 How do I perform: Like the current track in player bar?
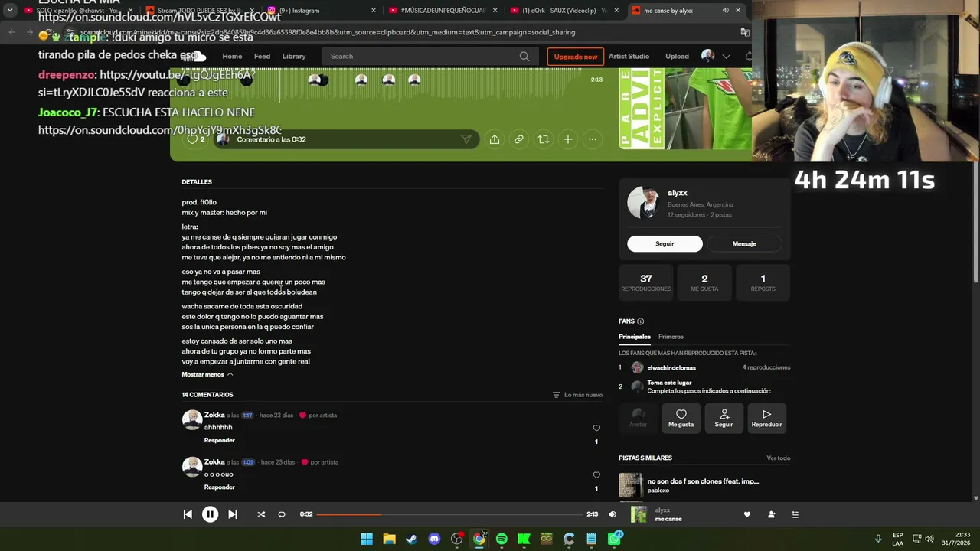747,514
